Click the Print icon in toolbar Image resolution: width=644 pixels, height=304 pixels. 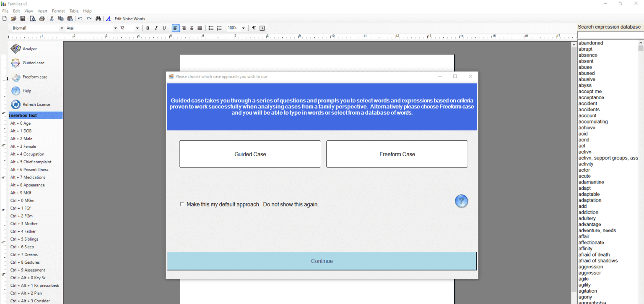click(42, 18)
